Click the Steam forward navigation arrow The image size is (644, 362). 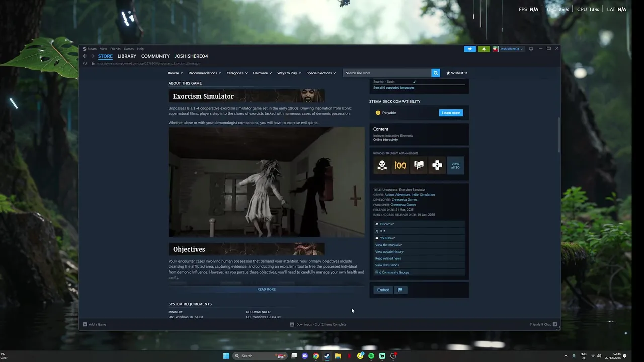[92, 56]
